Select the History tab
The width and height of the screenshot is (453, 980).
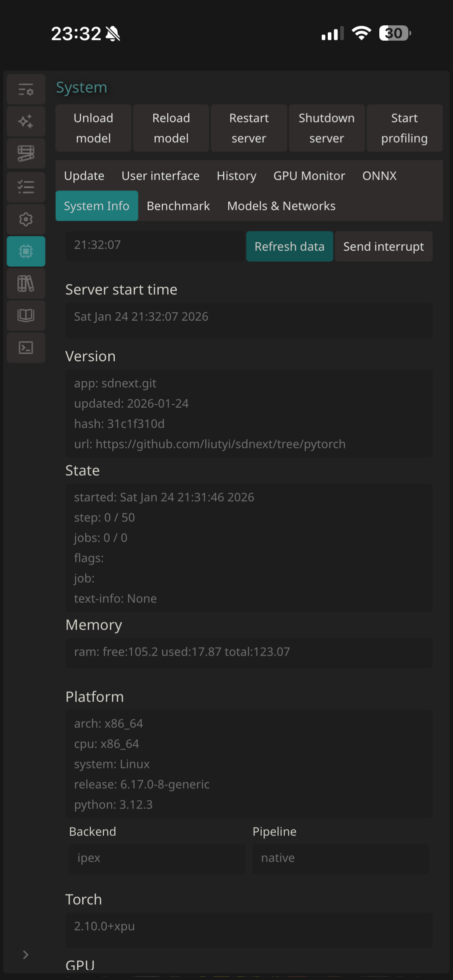click(236, 176)
